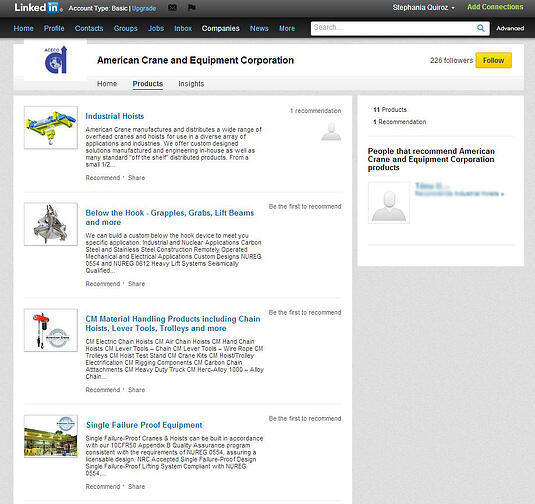
Task: Open the Contacts menu
Action: click(x=89, y=28)
